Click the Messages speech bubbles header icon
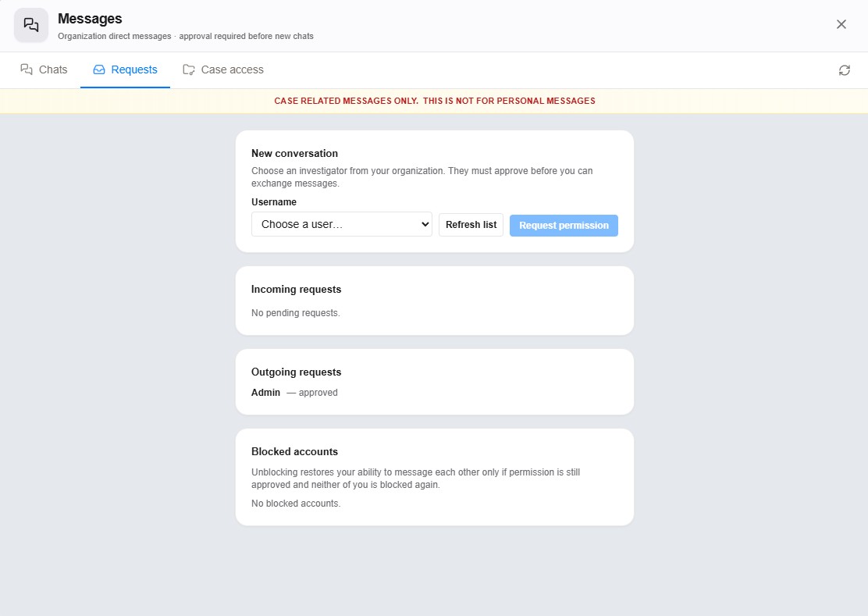868x616 pixels. coord(31,25)
